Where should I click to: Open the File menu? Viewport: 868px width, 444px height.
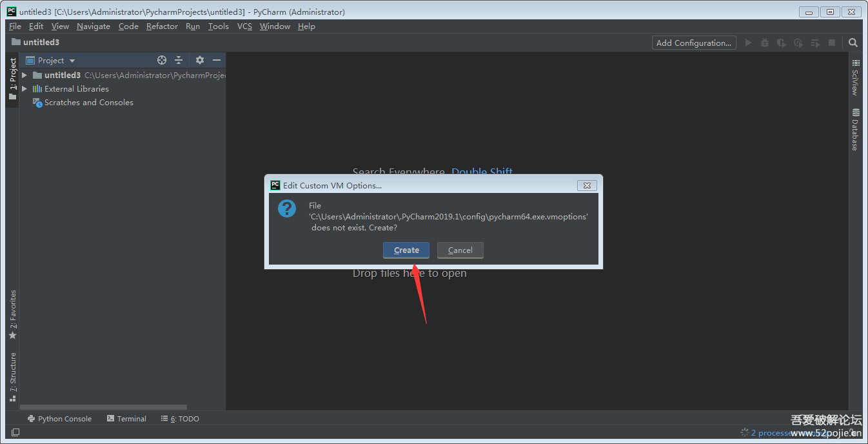tap(15, 26)
